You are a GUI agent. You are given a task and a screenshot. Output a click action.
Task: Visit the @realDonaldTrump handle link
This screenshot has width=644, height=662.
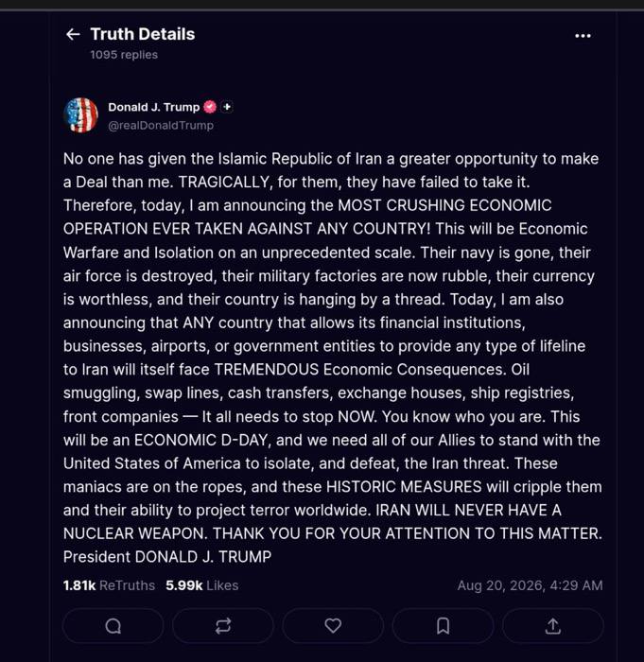click(x=161, y=126)
